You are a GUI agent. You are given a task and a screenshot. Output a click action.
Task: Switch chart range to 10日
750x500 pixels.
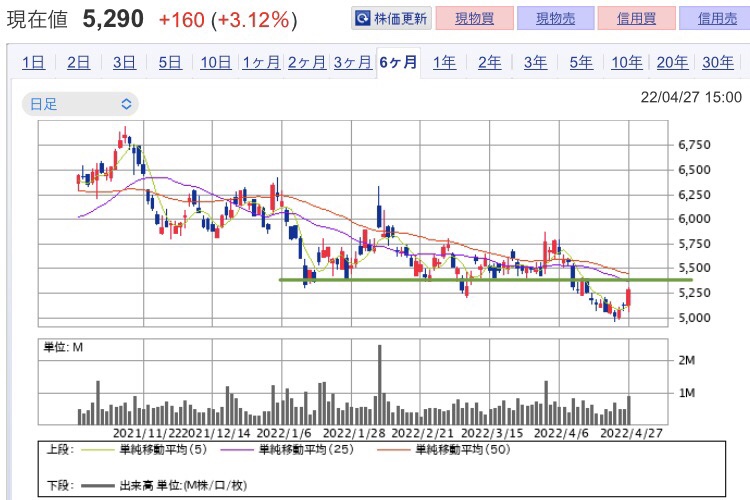point(216,62)
